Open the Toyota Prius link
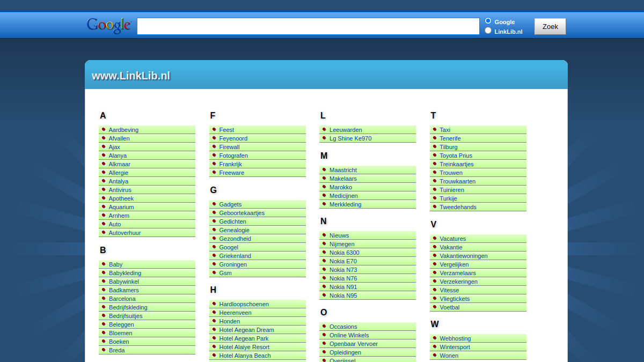 tap(456, 156)
